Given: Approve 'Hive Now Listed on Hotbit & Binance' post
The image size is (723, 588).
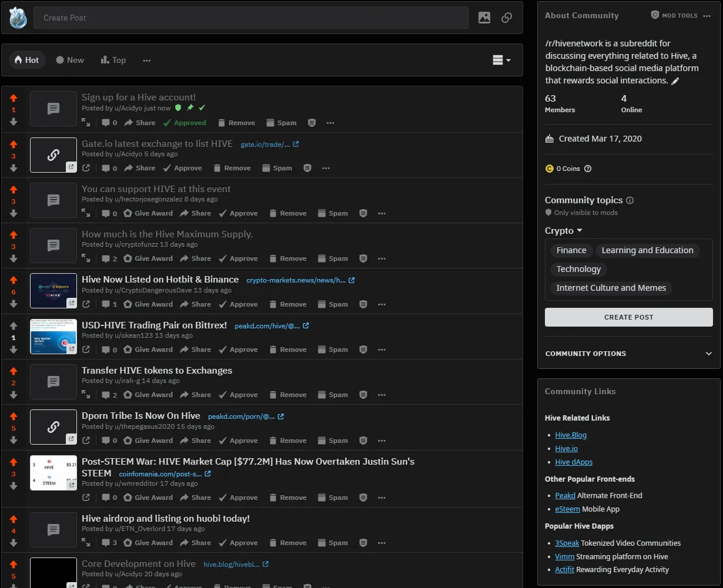Looking at the screenshot, I should (x=238, y=304).
